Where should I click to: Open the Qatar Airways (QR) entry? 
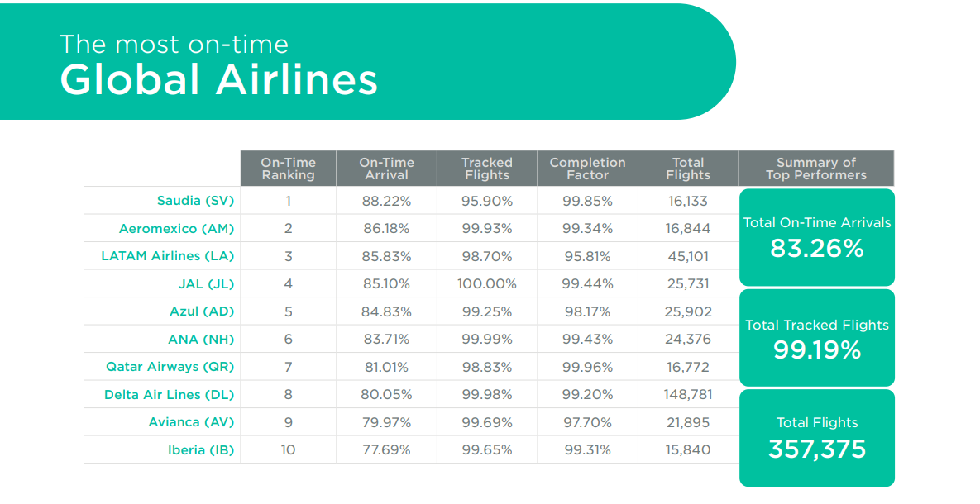[x=170, y=367]
